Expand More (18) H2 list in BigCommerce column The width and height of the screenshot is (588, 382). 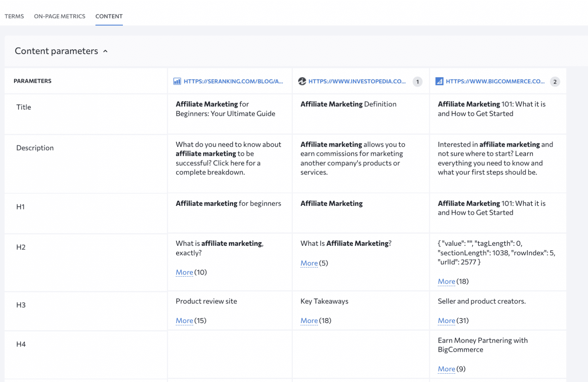click(x=446, y=281)
